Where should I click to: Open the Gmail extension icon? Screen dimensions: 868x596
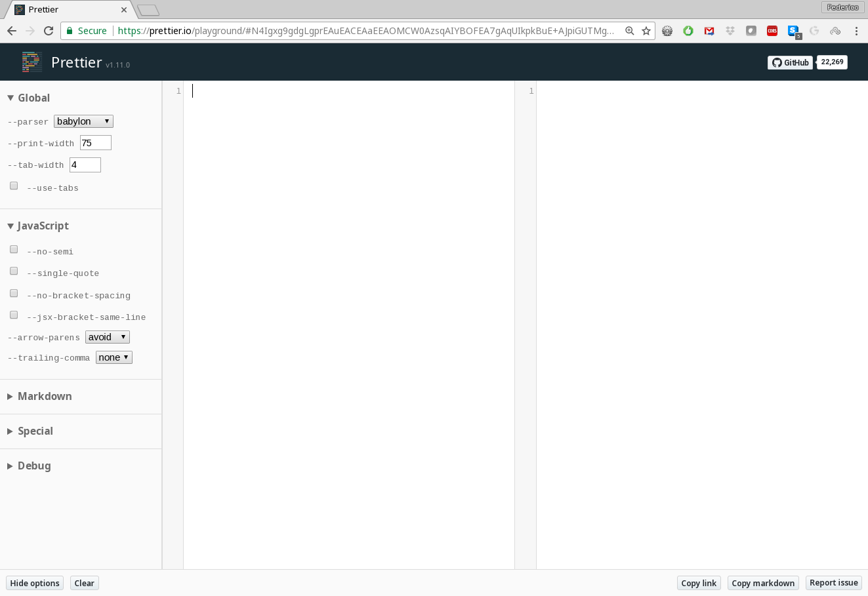[709, 31]
